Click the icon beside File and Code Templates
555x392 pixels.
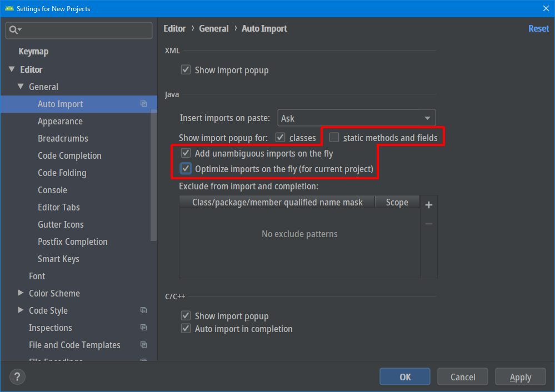click(x=143, y=345)
